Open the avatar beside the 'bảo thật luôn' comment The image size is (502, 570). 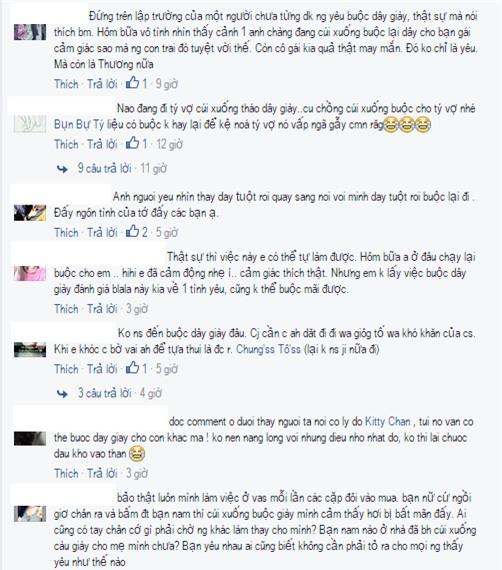(30, 514)
